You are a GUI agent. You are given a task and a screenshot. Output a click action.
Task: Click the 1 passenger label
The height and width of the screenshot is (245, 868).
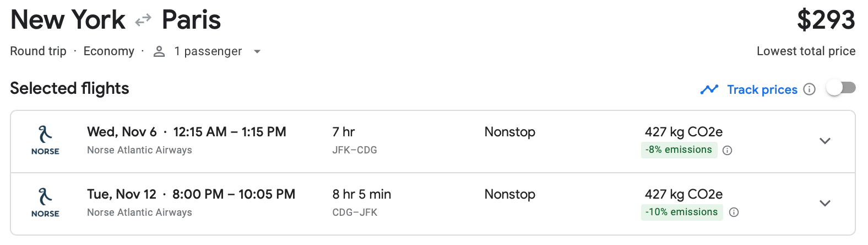click(x=208, y=51)
